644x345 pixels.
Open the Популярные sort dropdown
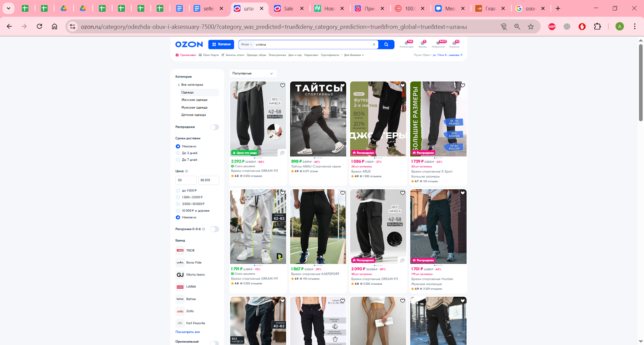point(253,74)
